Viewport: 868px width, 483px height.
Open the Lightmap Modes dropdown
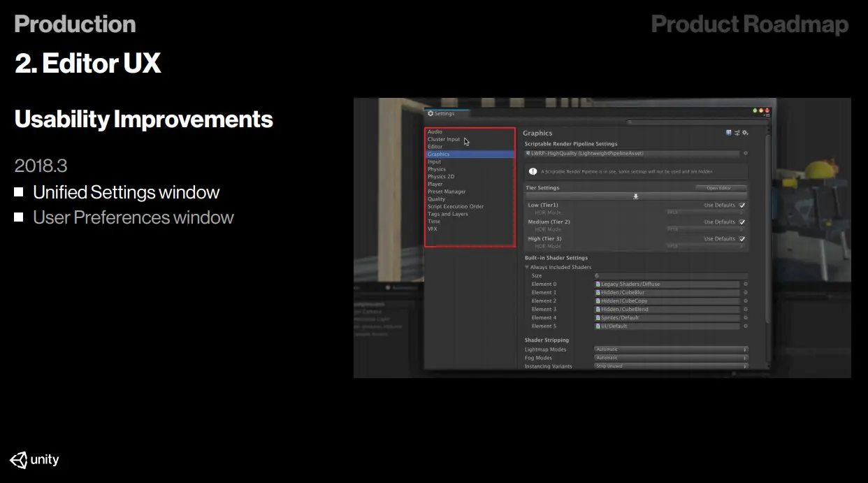[x=671, y=349]
